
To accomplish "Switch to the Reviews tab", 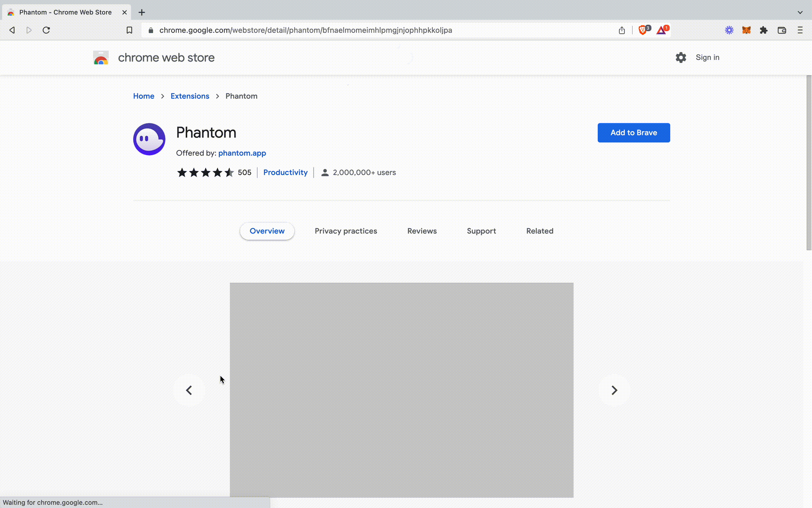I will [422, 231].
